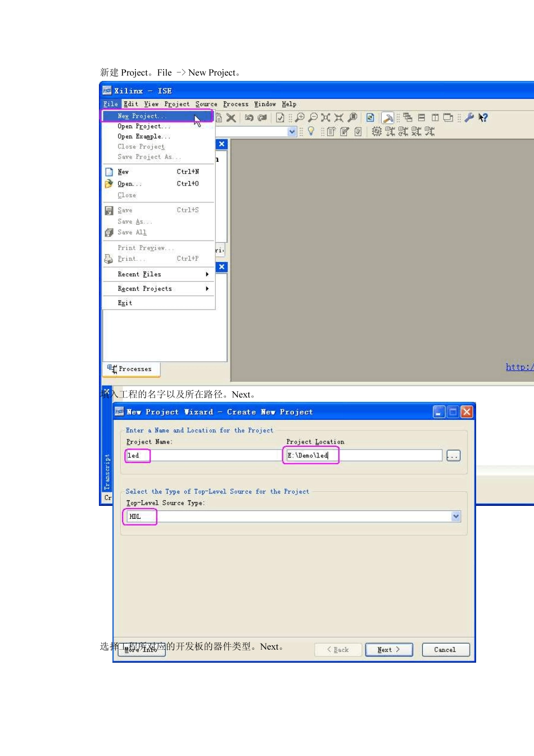This screenshot has height=756, width=534.
Task: Click the Open folder icon in File menu
Action: (109, 184)
